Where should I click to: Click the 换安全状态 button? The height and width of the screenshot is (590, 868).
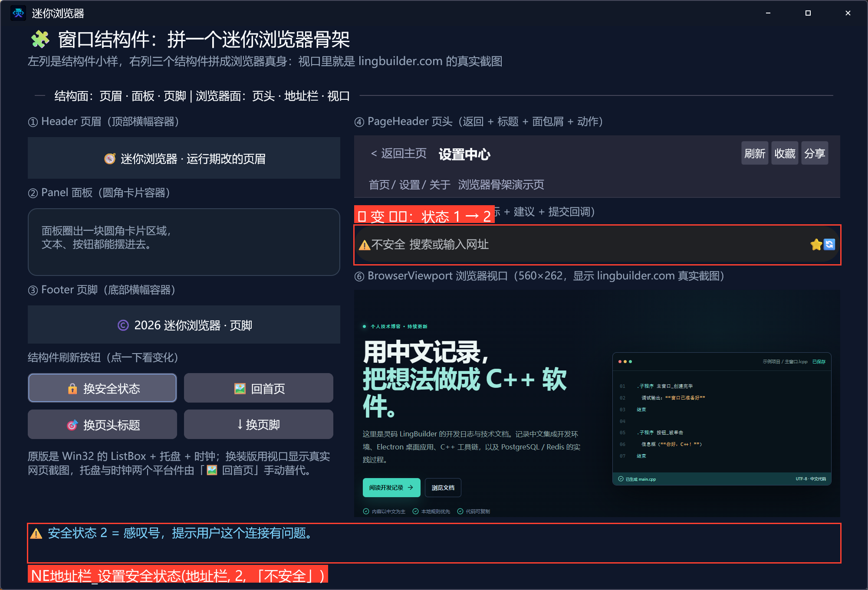point(102,388)
